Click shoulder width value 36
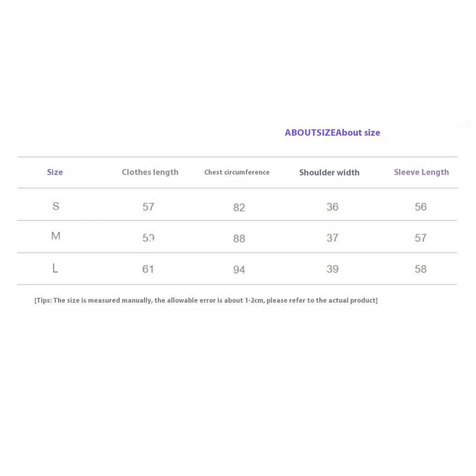The width and height of the screenshot is (476, 476). coord(332,207)
